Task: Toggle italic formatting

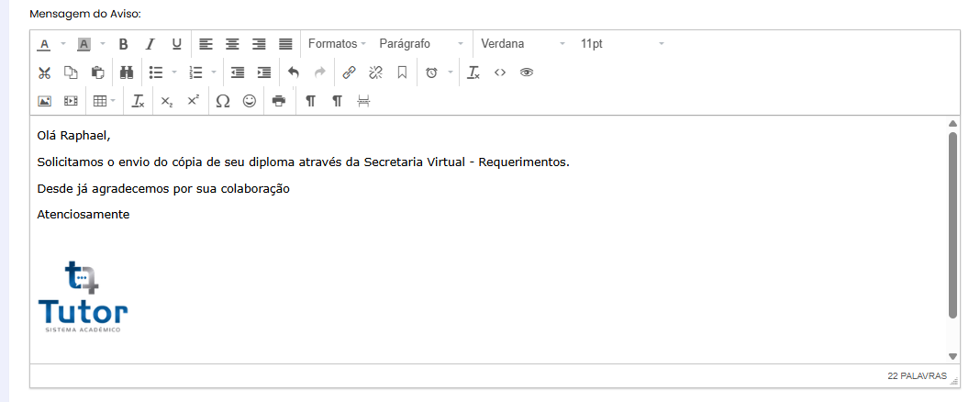Action: (x=150, y=44)
